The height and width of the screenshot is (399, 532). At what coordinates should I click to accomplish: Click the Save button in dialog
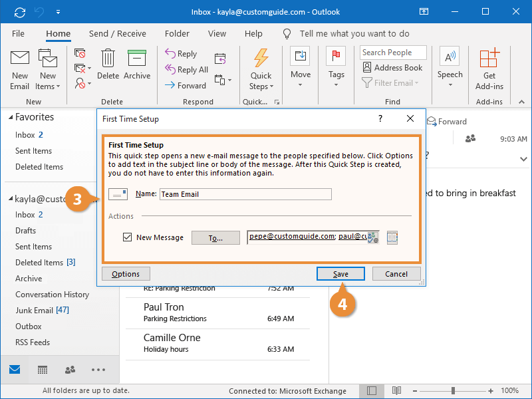tap(340, 274)
